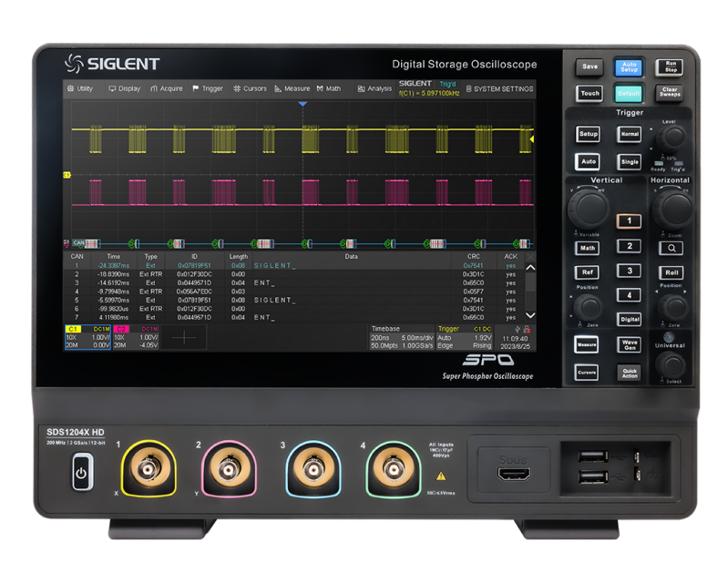Viewport: 728px width, 573px height.
Task: Select Auto trigger mode
Action: coord(588,161)
